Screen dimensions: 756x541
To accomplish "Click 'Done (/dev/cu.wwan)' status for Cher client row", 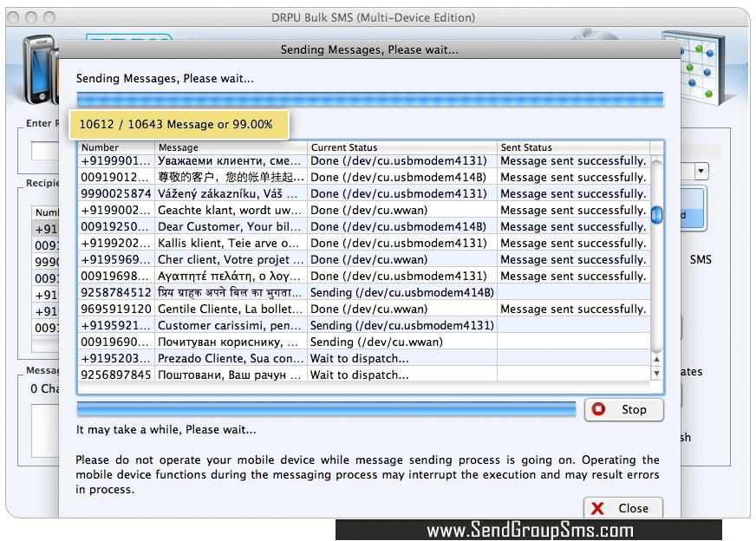I will pyautogui.click(x=402, y=259).
